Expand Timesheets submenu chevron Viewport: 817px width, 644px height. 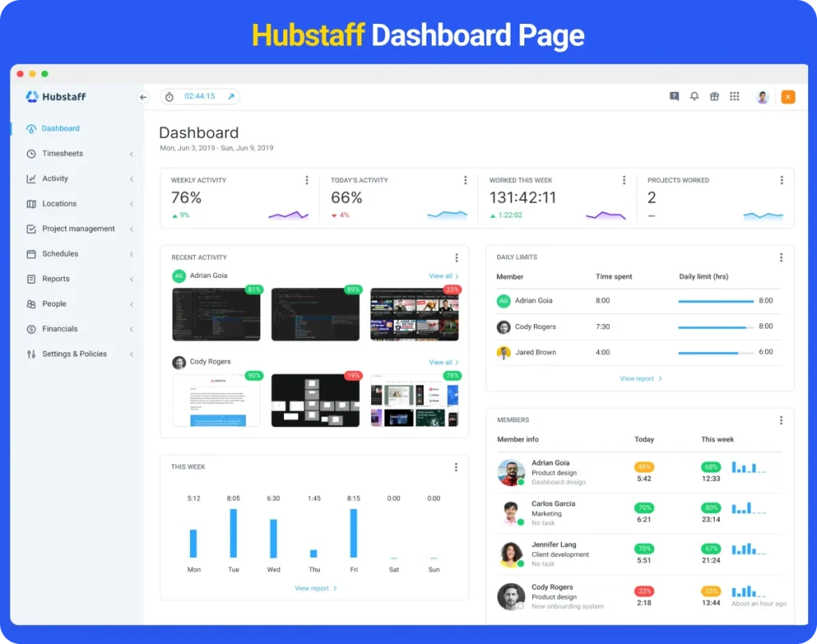coord(132,154)
